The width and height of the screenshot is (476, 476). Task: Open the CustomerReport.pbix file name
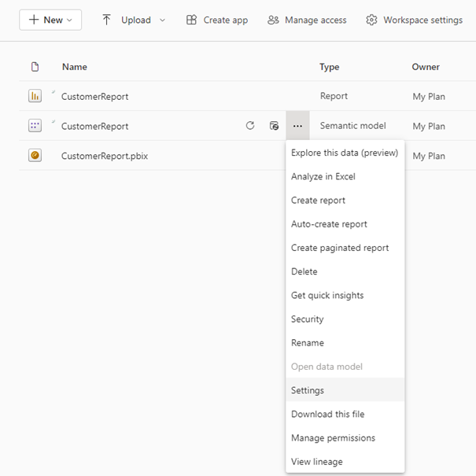coord(105,156)
